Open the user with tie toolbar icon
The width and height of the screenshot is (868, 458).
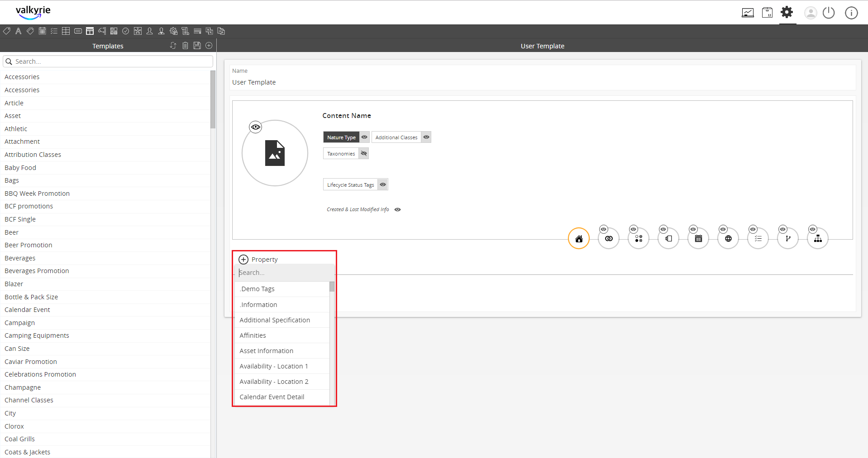point(161,31)
